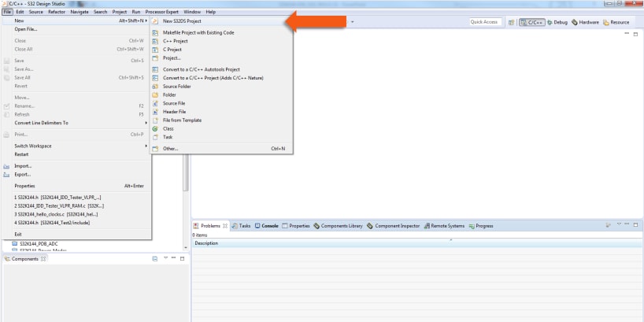644x322 pixels.
Task: Open the Components panel view menu arrow
Action: (x=164, y=258)
